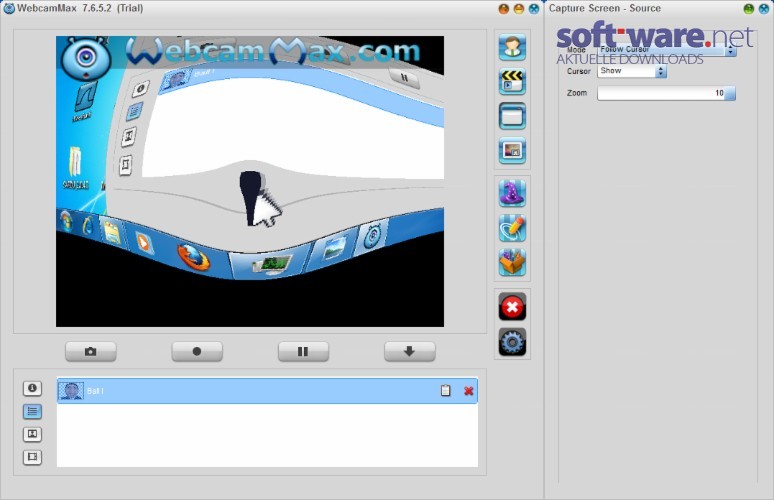Delete Ball 1 effect with red X

468,391
